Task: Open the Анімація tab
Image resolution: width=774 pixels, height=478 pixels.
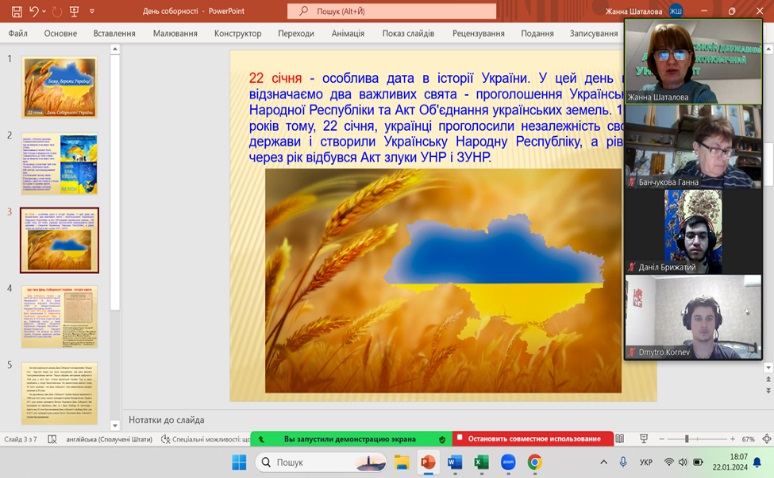Action: 348,33
